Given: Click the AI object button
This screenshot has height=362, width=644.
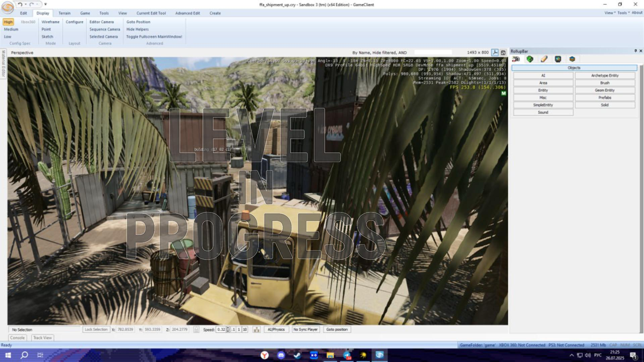Looking at the screenshot, I should [x=543, y=76].
